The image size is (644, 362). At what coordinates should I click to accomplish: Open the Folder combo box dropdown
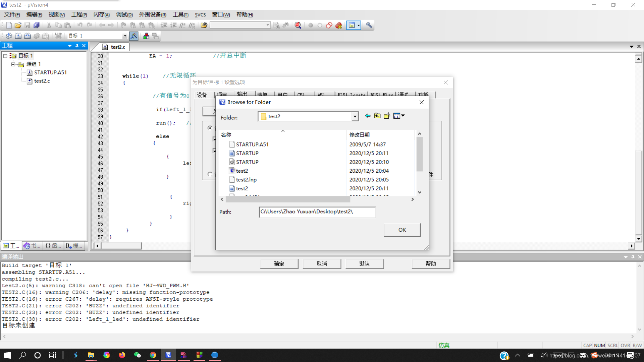click(355, 116)
